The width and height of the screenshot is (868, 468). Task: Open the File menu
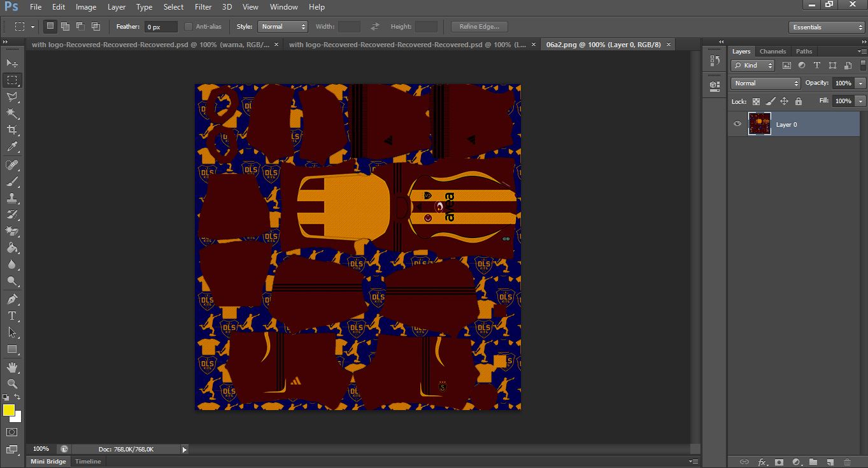(36, 7)
